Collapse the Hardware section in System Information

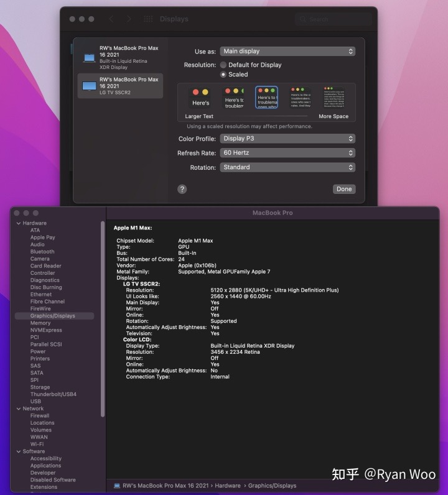pyautogui.click(x=18, y=223)
